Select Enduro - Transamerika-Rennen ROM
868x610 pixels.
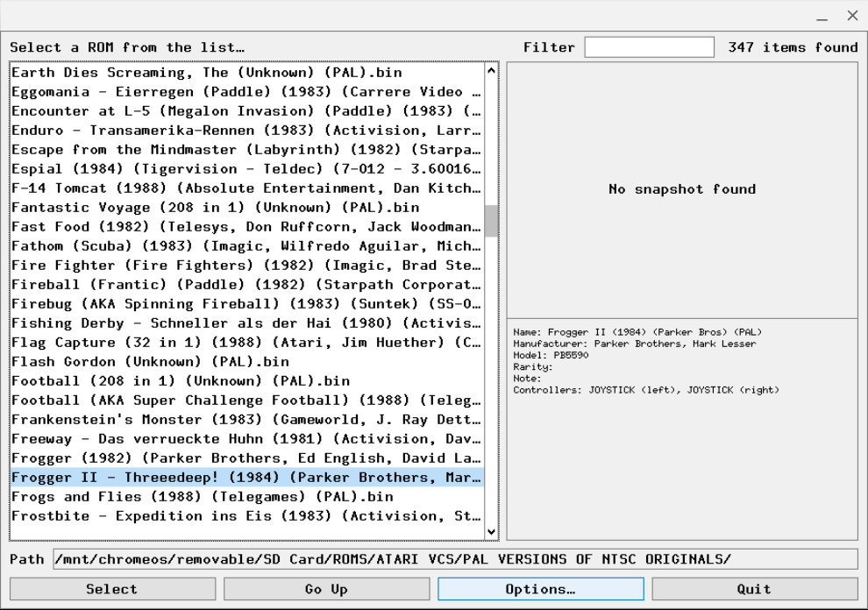pos(247,131)
